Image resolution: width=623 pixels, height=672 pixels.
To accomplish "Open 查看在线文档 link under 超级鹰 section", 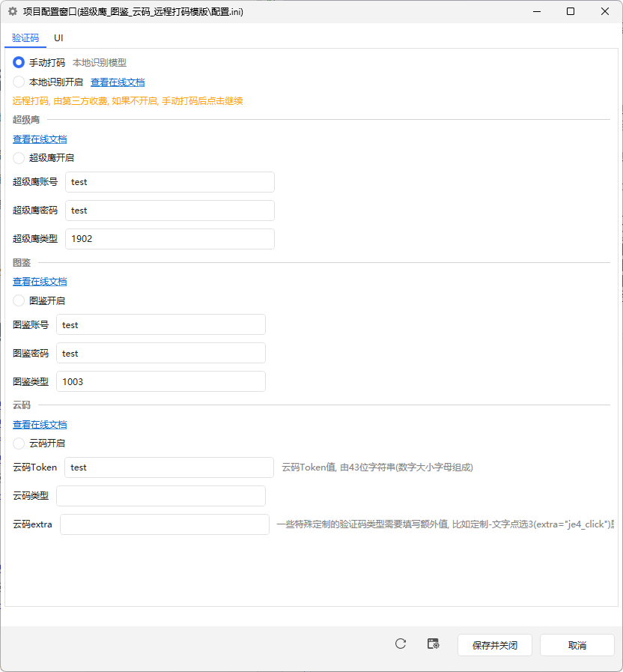I will click(40, 139).
